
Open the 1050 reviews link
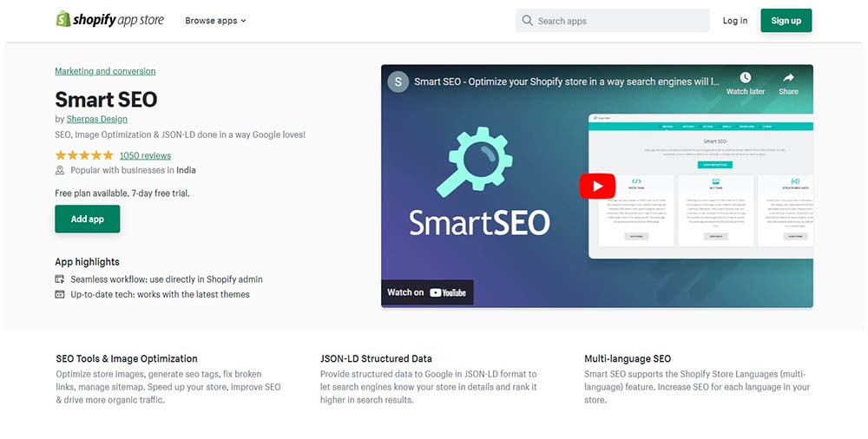point(145,155)
